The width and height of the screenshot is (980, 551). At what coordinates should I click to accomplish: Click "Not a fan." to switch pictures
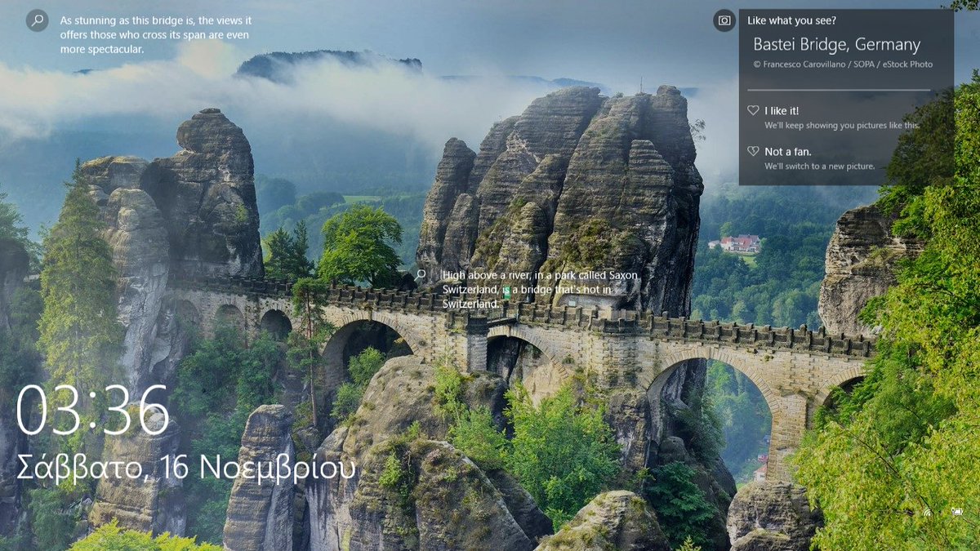pos(791,151)
